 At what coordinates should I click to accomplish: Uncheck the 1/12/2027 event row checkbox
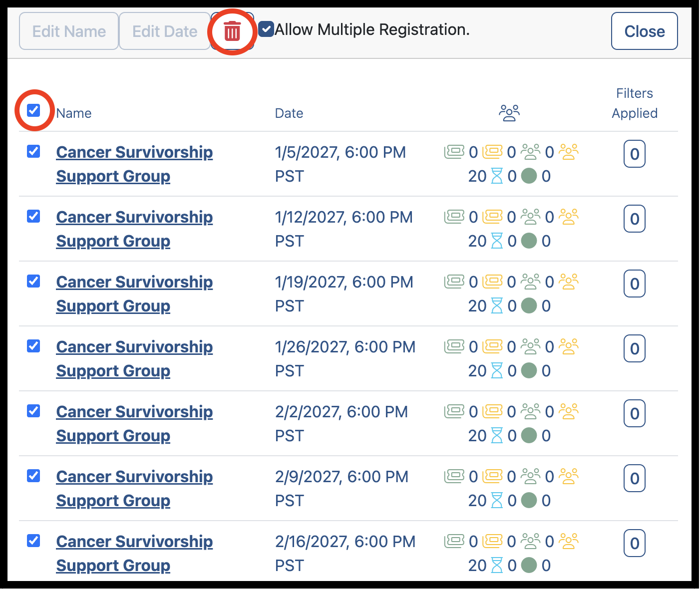[x=33, y=216]
